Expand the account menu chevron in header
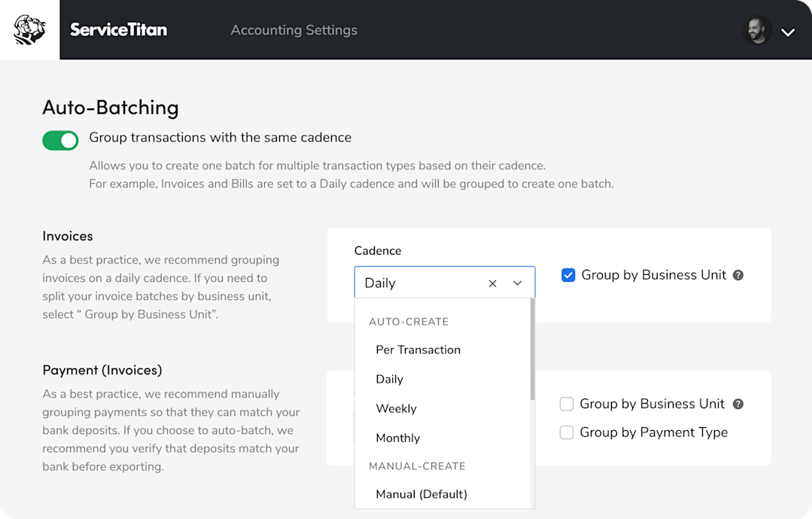This screenshot has width=812, height=519. pos(788,32)
